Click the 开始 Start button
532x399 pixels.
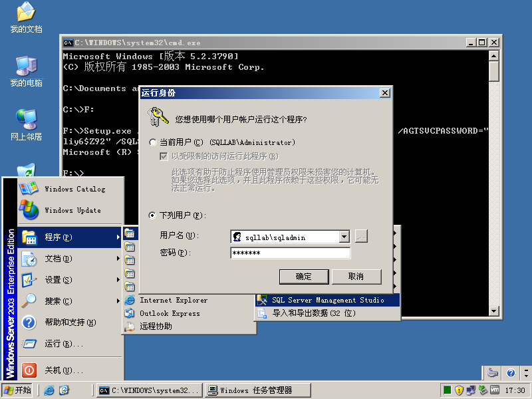tap(17, 390)
